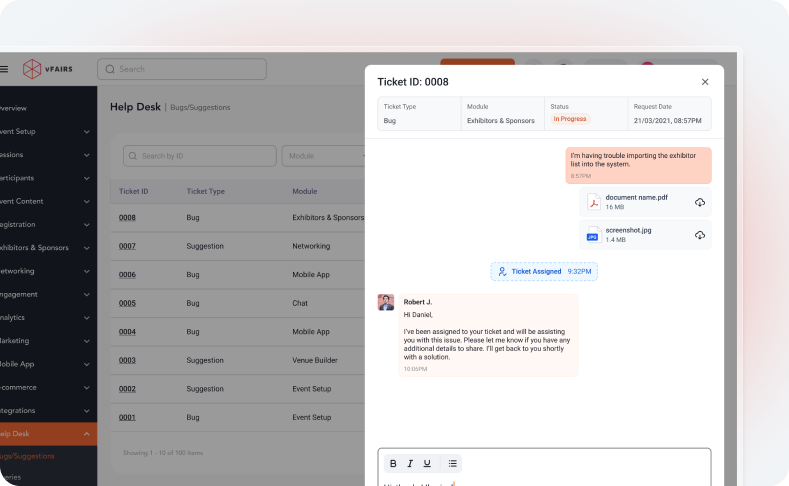Click the Search by ID field
Image resolution: width=789 pixels, height=486 pixels.
(200, 156)
